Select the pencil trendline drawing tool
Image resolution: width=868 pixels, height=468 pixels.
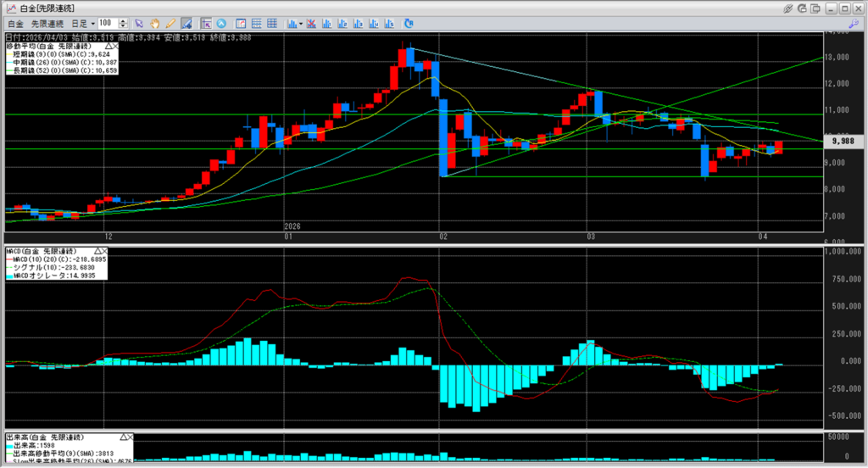pyautogui.click(x=170, y=23)
